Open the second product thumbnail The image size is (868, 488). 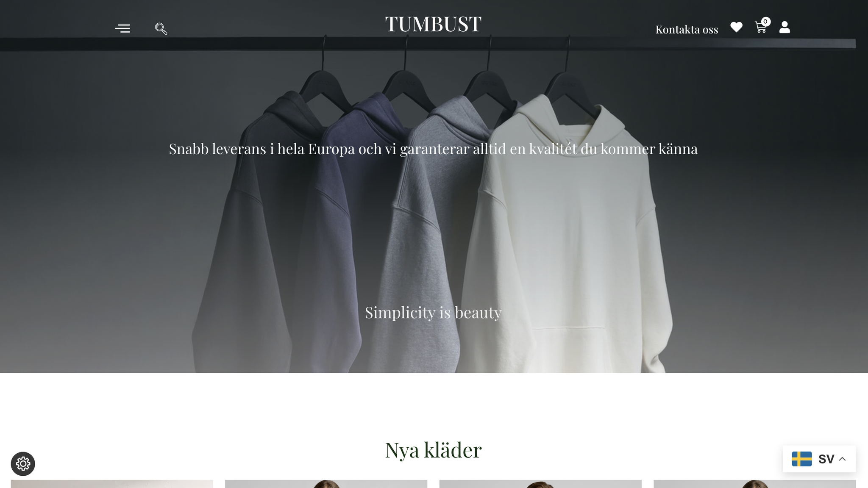click(326, 484)
